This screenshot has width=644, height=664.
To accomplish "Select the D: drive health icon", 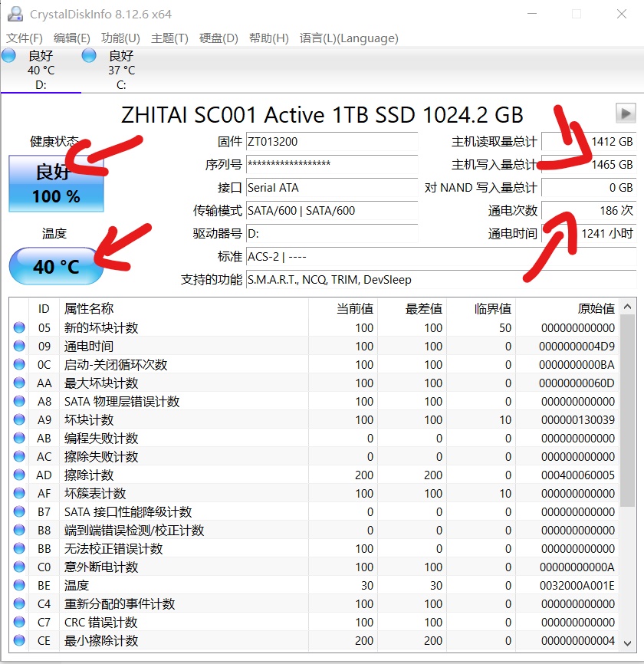I will (9, 55).
